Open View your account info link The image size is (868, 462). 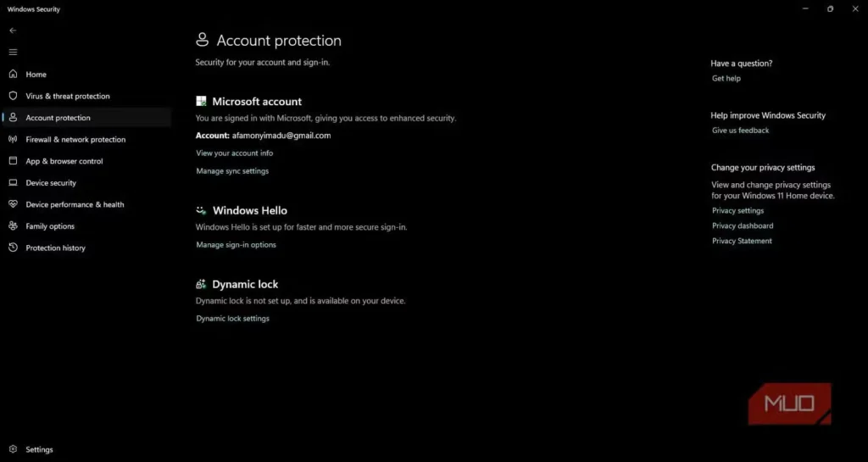[234, 153]
